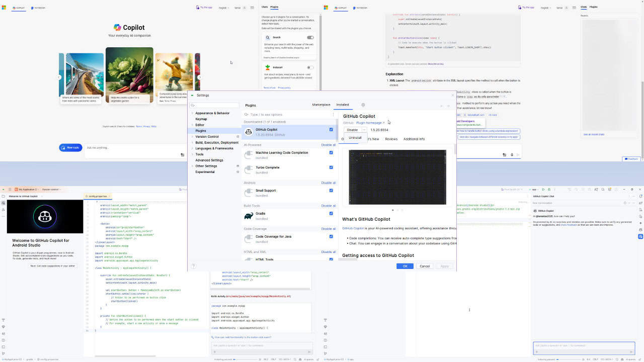Click Cancel in the Settings dialog
The width and height of the screenshot is (644, 362).
click(x=425, y=266)
